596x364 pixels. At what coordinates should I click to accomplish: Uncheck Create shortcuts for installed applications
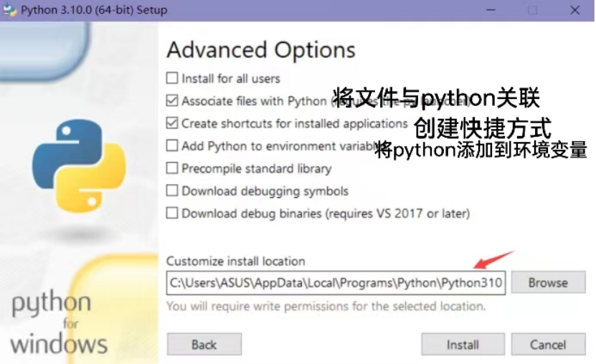tap(172, 123)
